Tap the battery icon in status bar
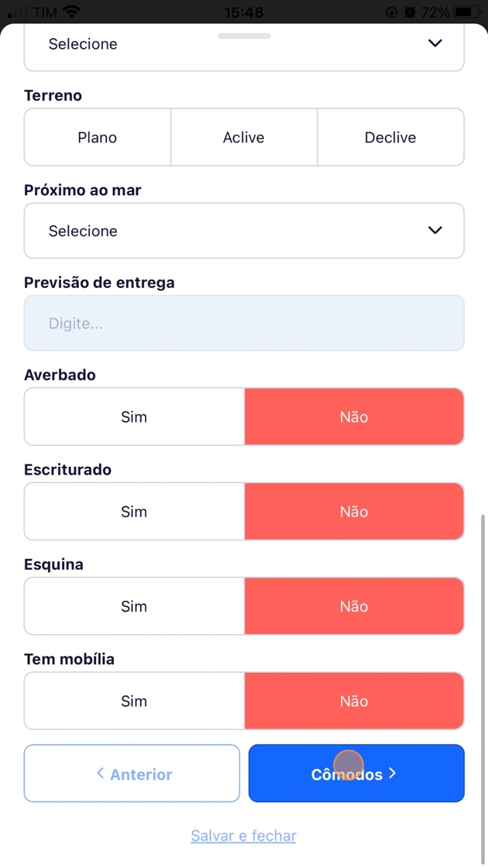This screenshot has height=868, width=488. click(466, 12)
